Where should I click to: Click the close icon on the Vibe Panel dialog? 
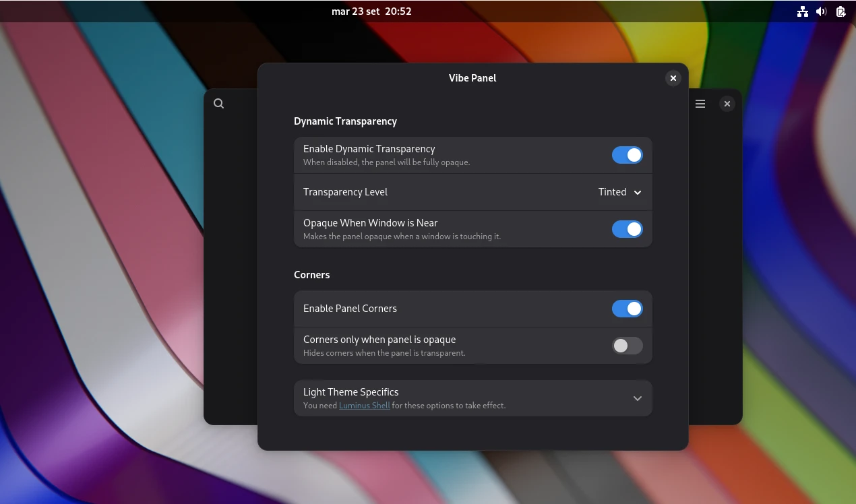tap(673, 78)
